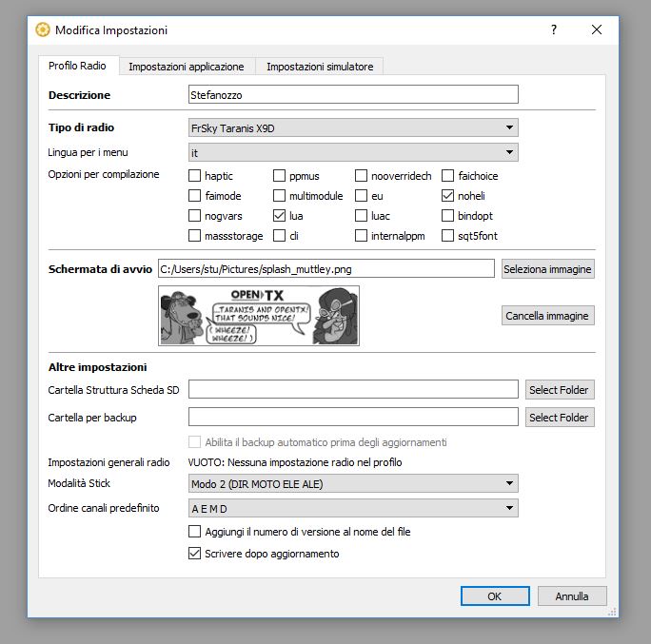Toggle the multimodule checkbox
This screenshot has height=644, width=651.
tap(280, 196)
